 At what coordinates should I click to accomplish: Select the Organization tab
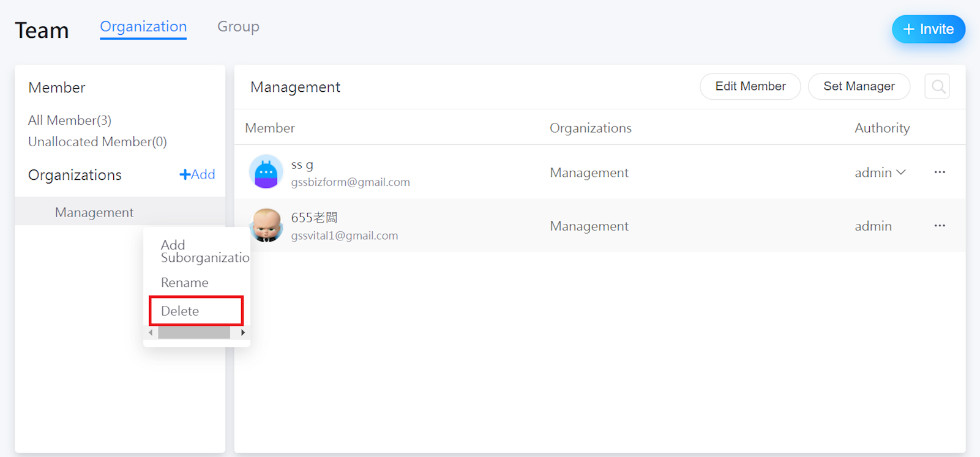pyautogui.click(x=143, y=27)
